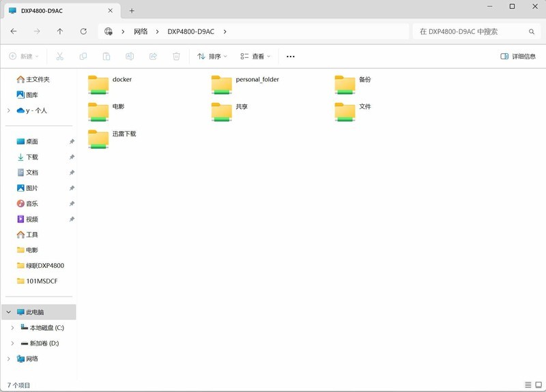Click the Share icon in toolbar
The width and height of the screenshot is (546, 392).
click(x=153, y=57)
